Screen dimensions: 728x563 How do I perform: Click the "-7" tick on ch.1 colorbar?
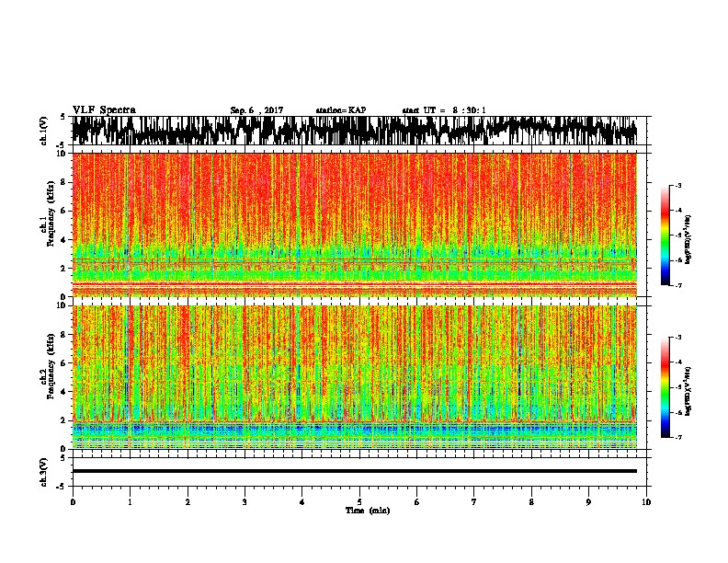677,285
